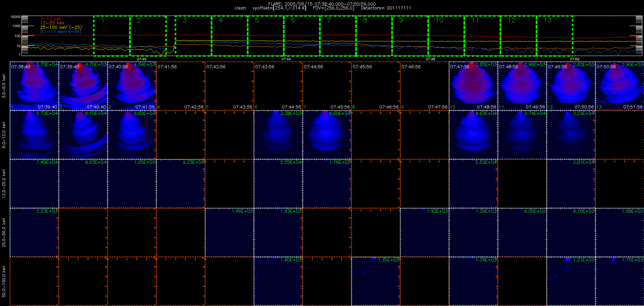Click the 12.0-25.0 keV row label
This screenshot has height=306, width=644.
(4, 184)
